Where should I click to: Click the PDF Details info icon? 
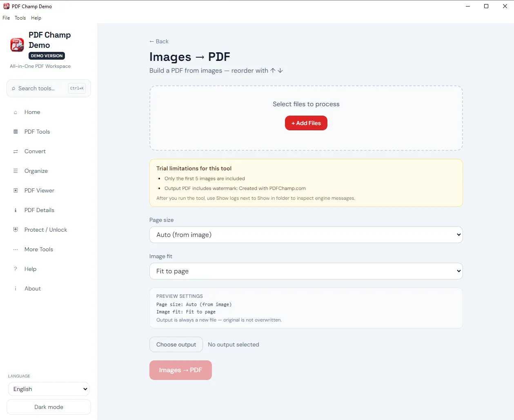click(16, 210)
